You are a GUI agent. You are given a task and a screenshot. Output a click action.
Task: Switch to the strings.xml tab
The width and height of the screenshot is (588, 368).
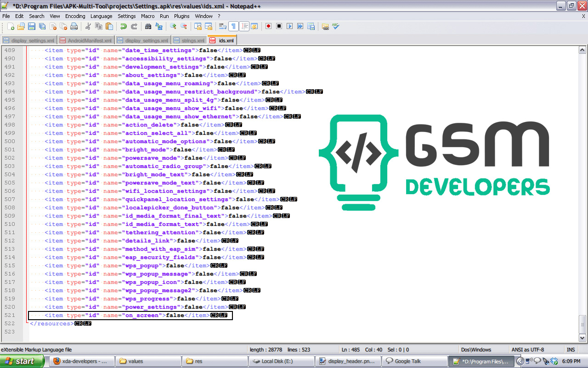(x=189, y=40)
